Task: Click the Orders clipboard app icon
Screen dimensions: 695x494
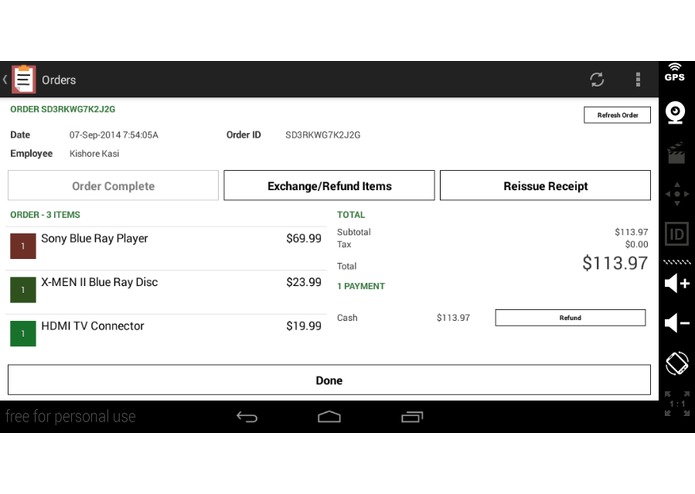Action: 23,79
